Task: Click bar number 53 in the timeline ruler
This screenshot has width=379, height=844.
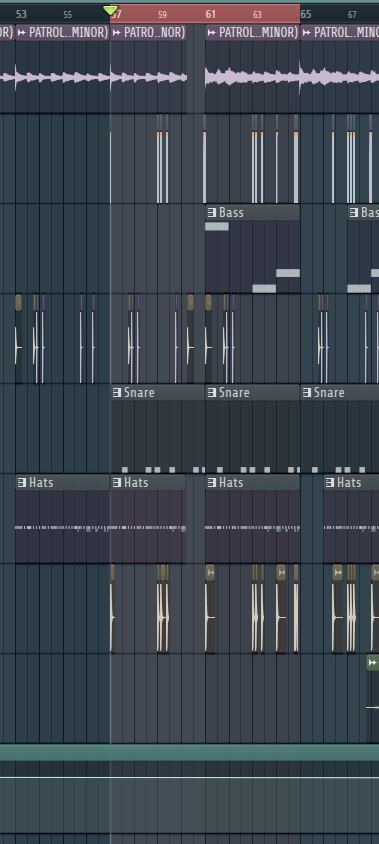Action: tap(21, 14)
